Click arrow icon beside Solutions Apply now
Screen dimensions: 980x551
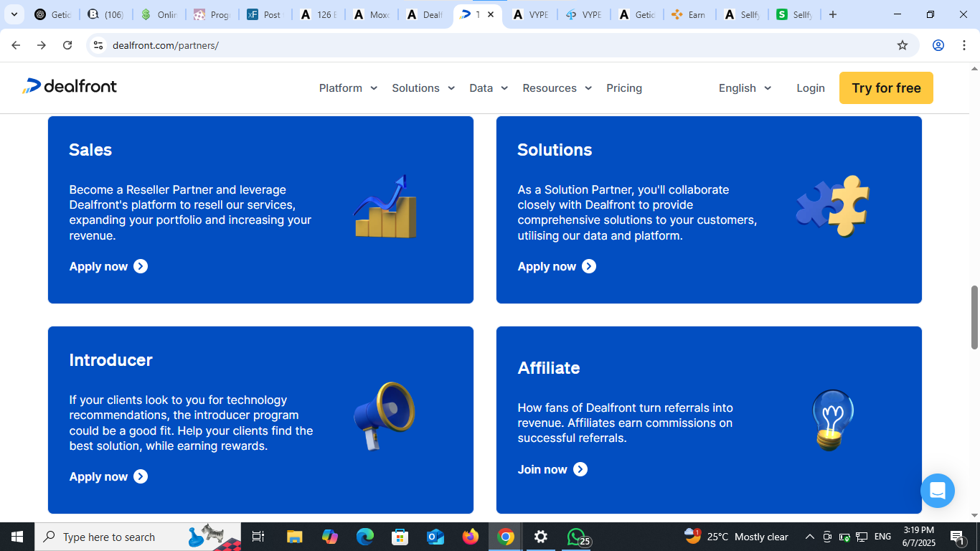589,266
